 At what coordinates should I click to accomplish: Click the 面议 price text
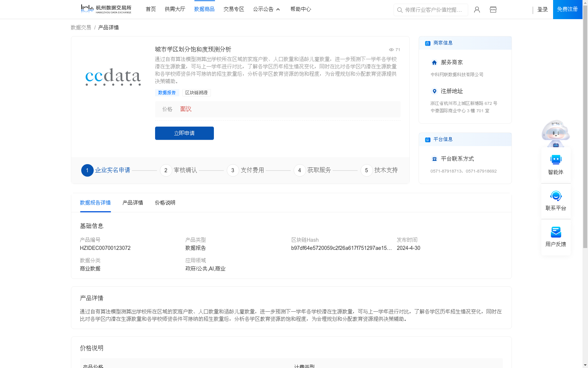click(x=186, y=109)
